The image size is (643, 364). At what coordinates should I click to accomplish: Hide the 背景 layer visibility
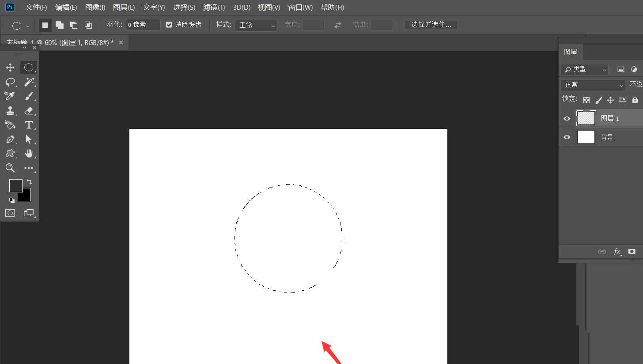click(x=566, y=137)
